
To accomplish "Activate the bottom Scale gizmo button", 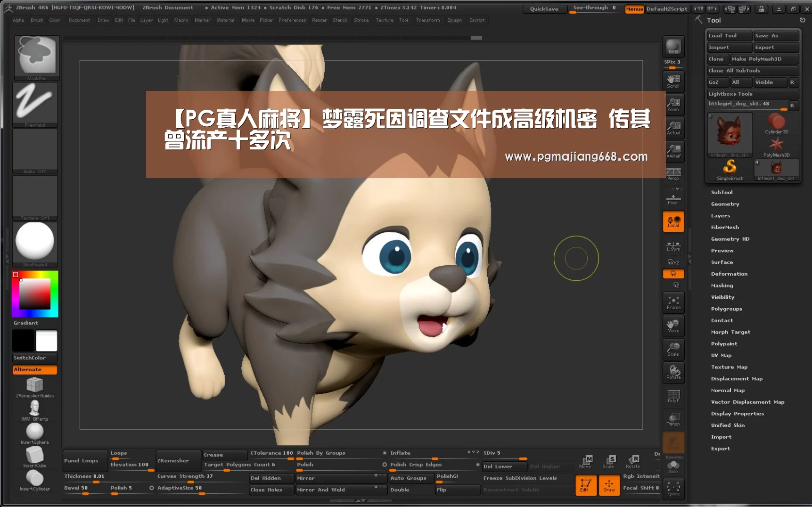I will 608,461.
